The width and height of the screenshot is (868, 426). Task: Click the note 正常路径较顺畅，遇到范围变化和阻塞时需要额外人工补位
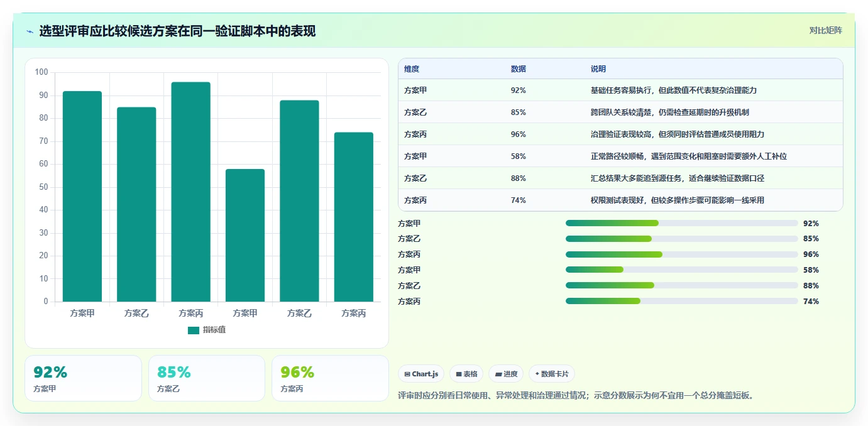coord(689,156)
